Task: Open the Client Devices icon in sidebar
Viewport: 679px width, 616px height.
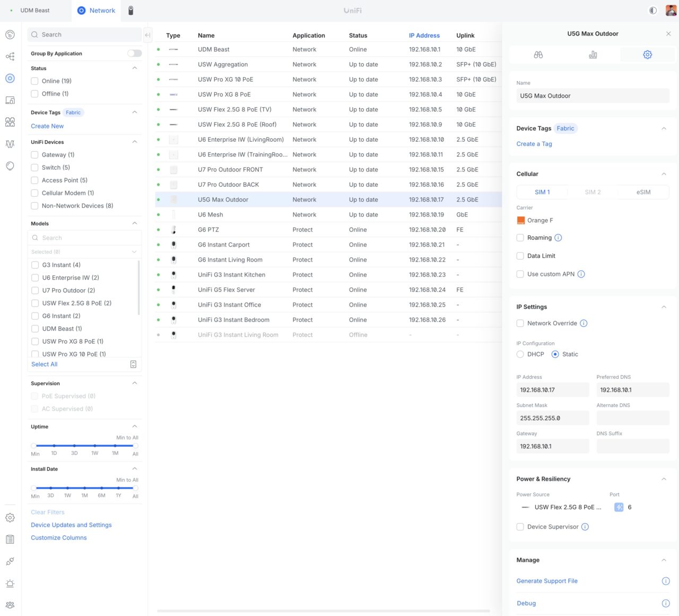Action: pos(10,100)
